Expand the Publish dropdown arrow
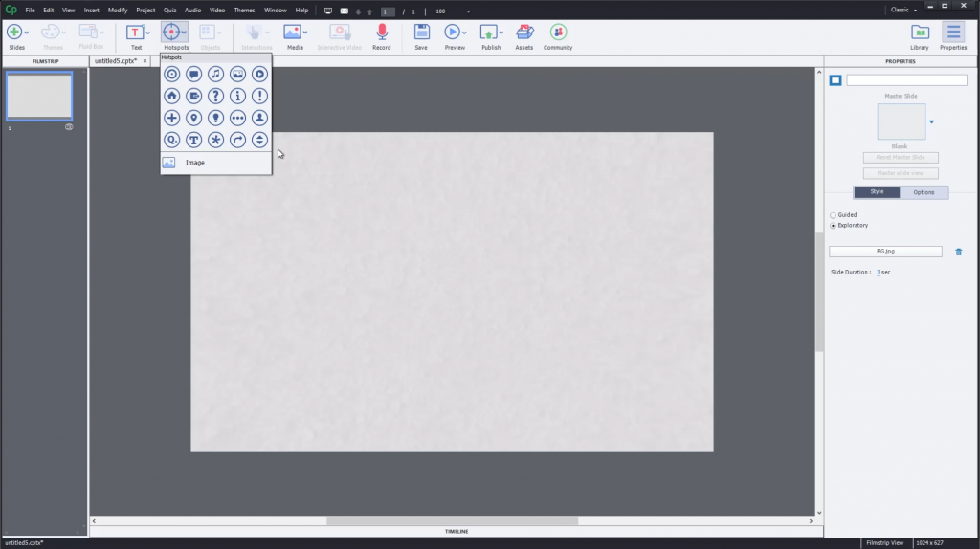The width and height of the screenshot is (980, 549). (x=501, y=33)
